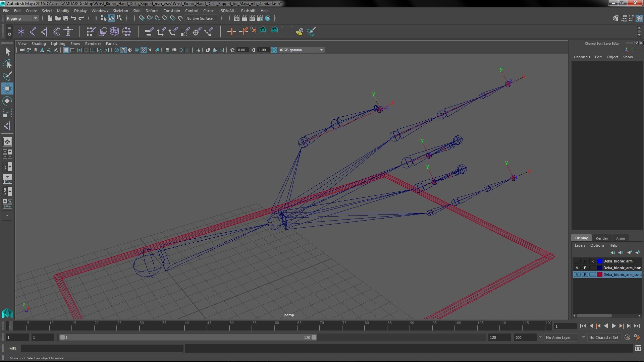Click the Aim constraint shelf icon
Image resolution: width=644 pixels, height=362 pixels.
pyautogui.click(x=197, y=32)
